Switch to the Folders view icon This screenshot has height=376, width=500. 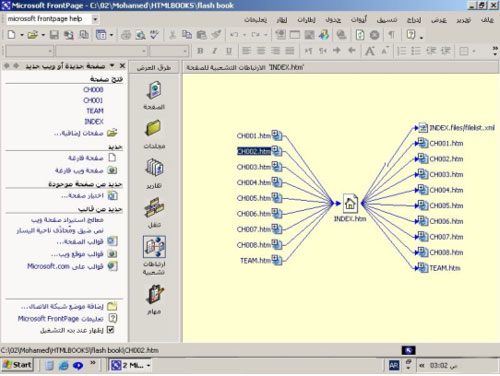tap(153, 128)
